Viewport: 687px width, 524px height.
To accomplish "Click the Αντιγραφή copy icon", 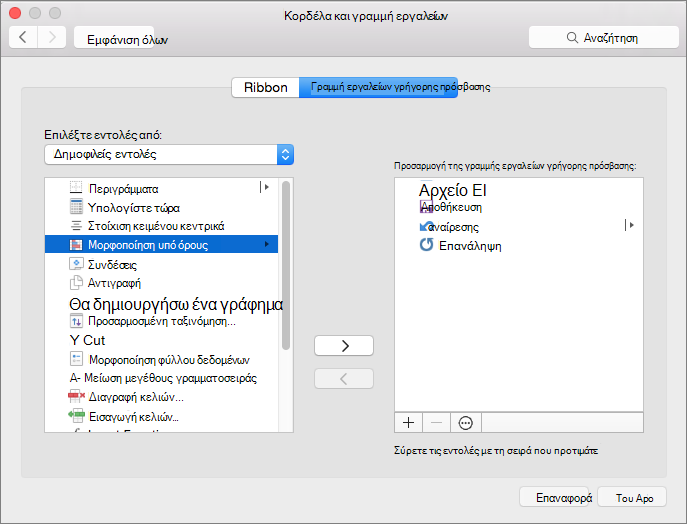I will 76,283.
